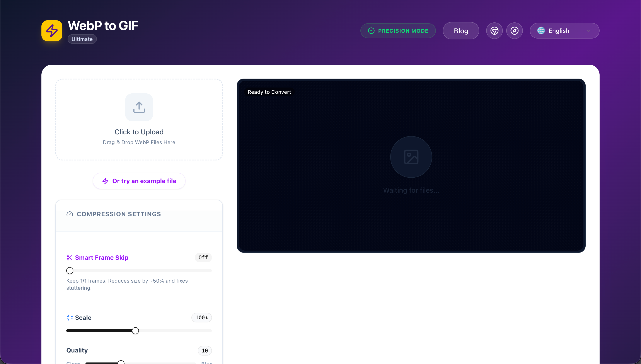Image resolution: width=641 pixels, height=364 pixels.
Task: Click the yellow lightning bolt app logo
Action: point(52,30)
